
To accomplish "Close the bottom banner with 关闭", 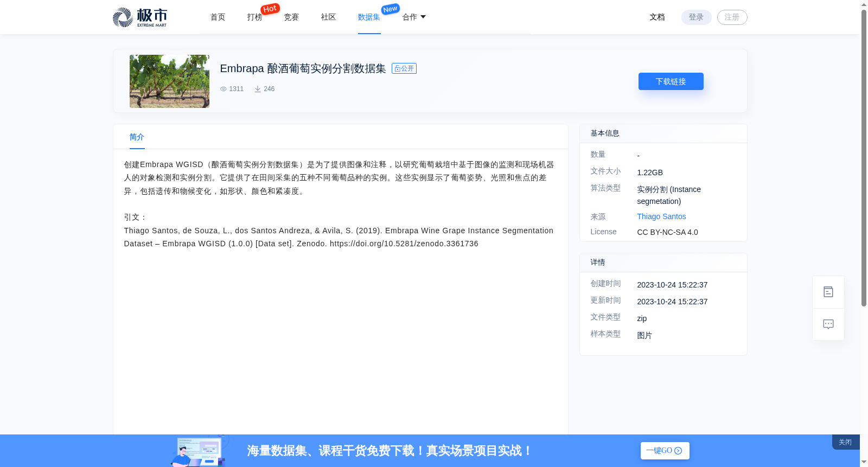I will (x=845, y=442).
